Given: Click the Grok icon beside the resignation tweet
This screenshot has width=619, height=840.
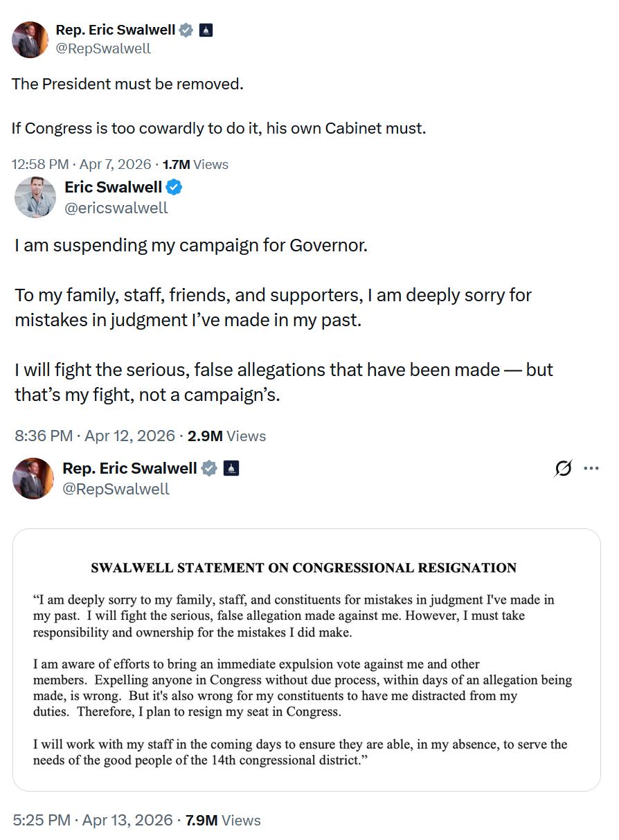Looking at the screenshot, I should coord(564,469).
